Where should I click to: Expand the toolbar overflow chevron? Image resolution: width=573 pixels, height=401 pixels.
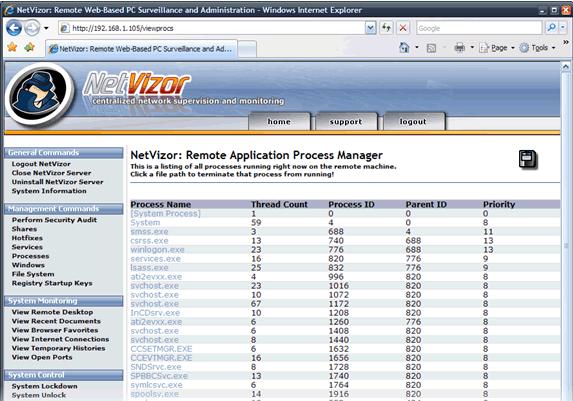[x=566, y=43]
